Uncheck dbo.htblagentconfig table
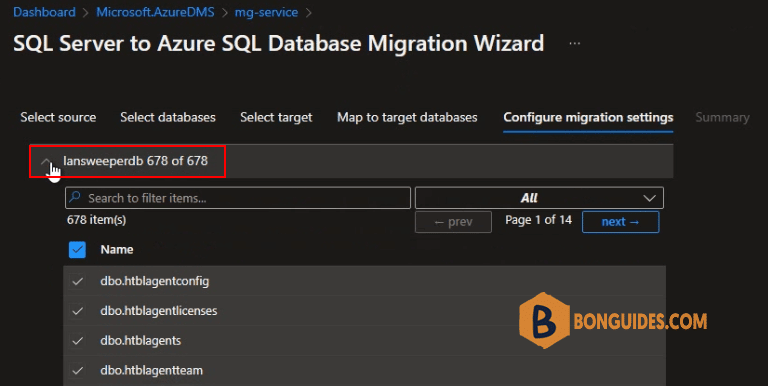The image size is (768, 386). (x=77, y=282)
